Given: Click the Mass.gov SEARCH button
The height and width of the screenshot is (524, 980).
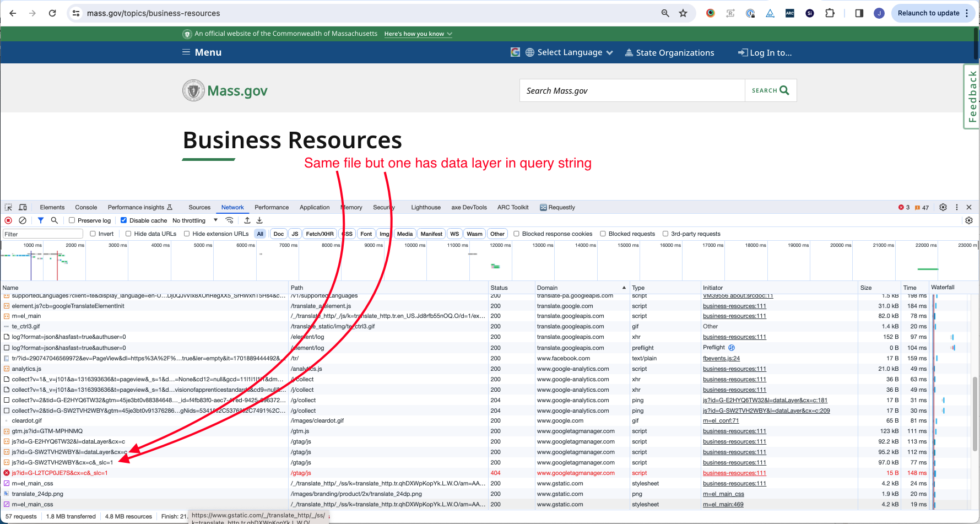Looking at the screenshot, I should (770, 90).
